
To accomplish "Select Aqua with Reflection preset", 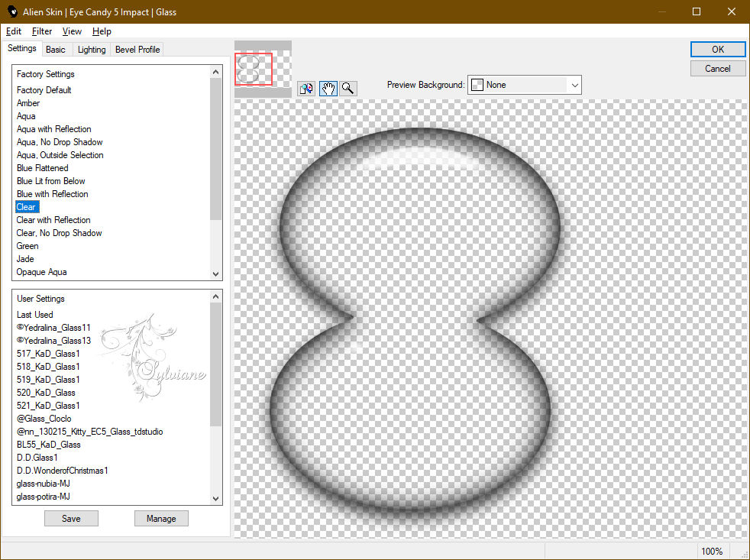I will click(x=53, y=129).
